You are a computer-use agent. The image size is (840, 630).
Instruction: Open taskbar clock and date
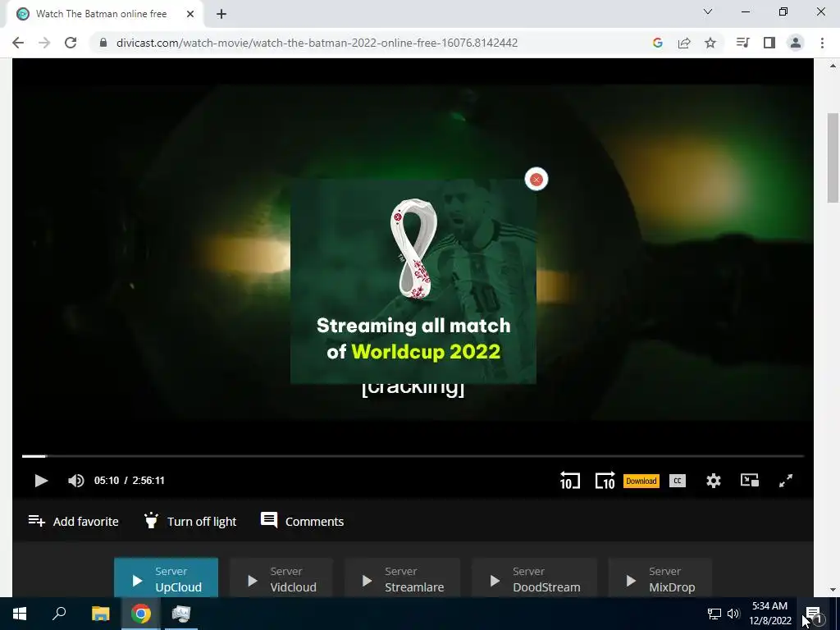click(x=769, y=614)
